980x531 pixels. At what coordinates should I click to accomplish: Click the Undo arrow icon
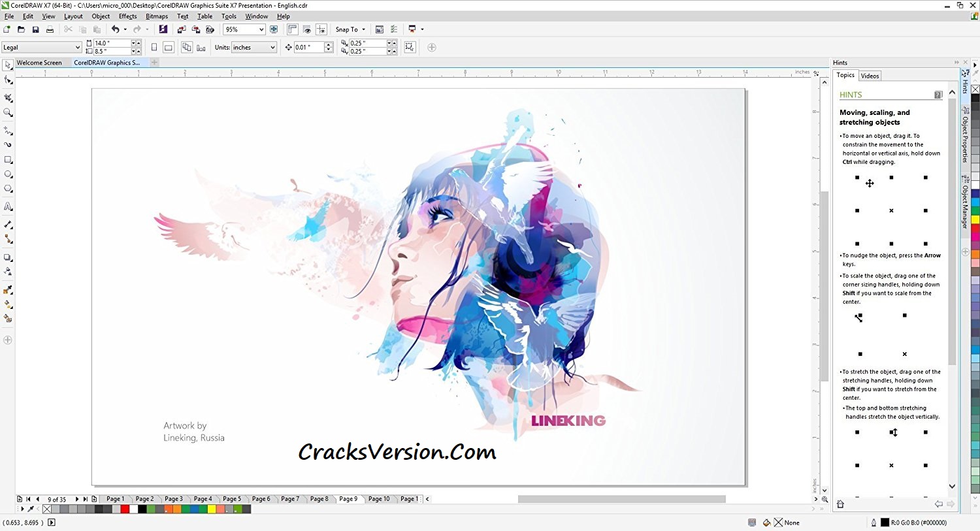[x=115, y=29]
